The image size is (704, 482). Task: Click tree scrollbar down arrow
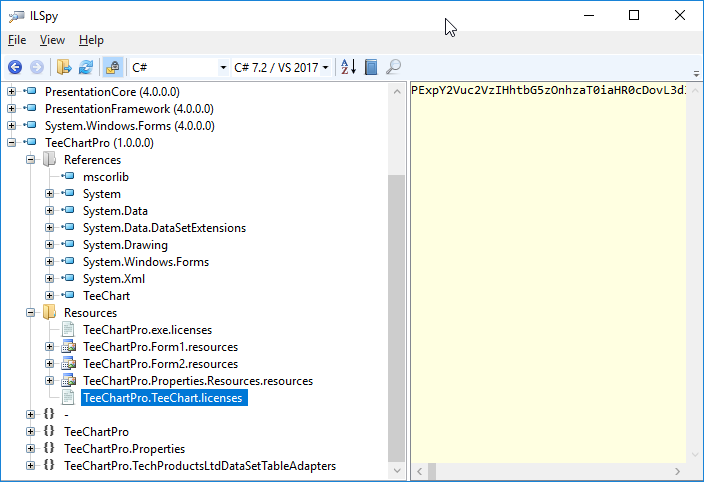point(397,470)
